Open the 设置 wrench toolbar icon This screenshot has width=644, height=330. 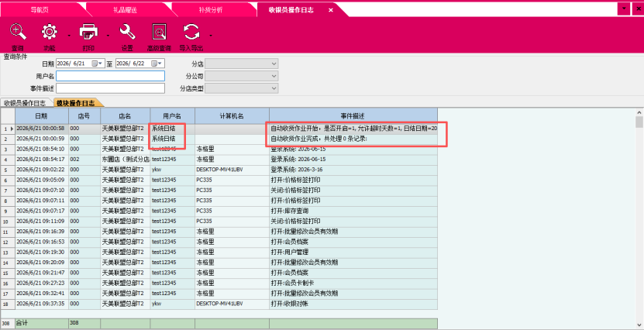pos(127,32)
